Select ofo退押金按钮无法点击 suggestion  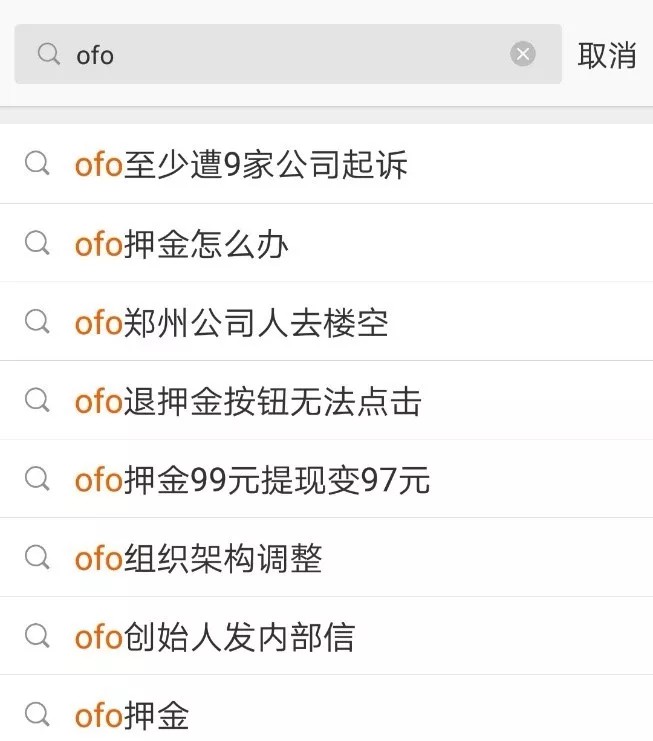point(248,401)
